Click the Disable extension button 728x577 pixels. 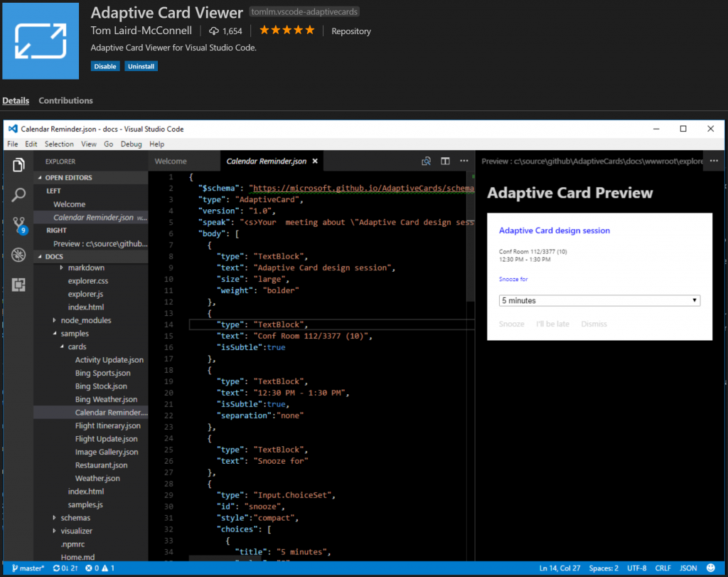click(x=105, y=66)
